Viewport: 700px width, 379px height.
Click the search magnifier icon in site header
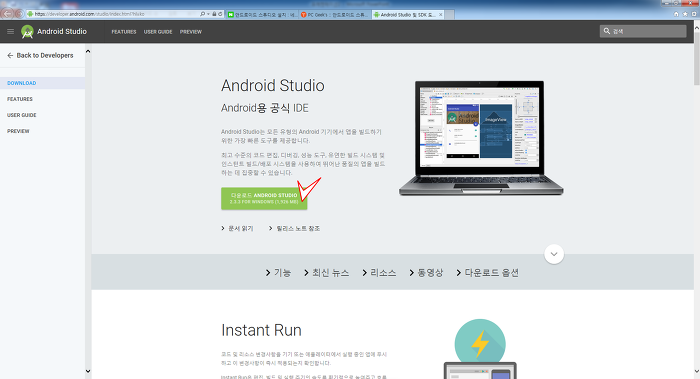(607, 31)
